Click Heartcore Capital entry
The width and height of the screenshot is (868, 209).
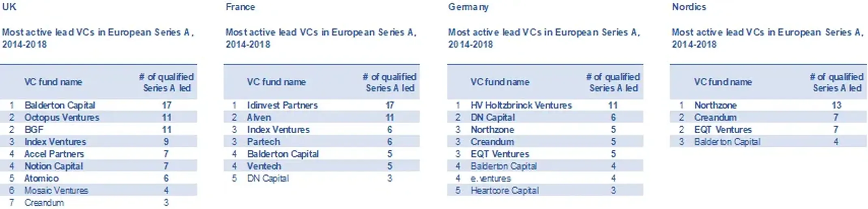tap(505, 190)
